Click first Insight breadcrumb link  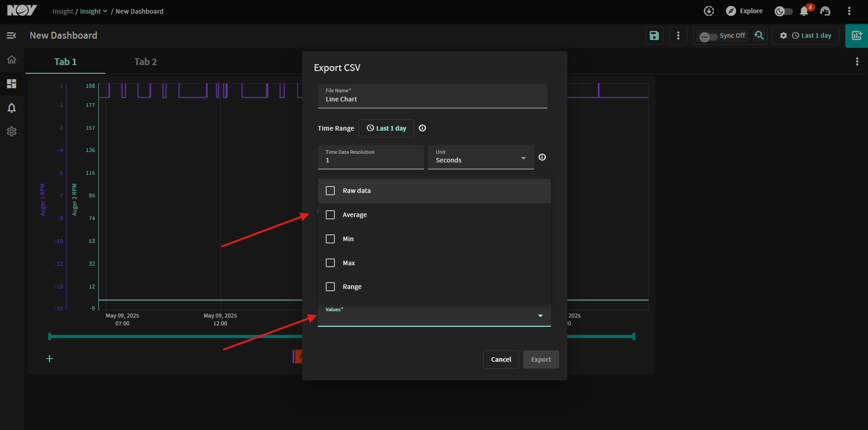pyautogui.click(x=63, y=11)
